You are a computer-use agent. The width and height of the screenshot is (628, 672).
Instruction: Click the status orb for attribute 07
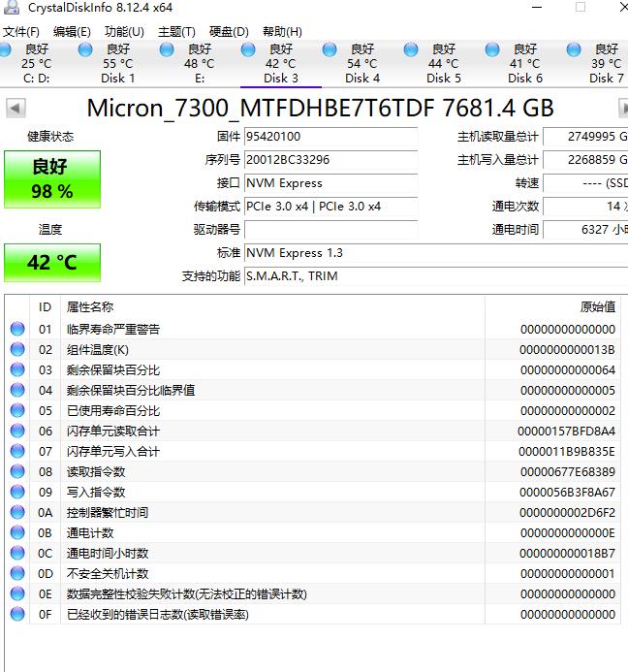17,451
